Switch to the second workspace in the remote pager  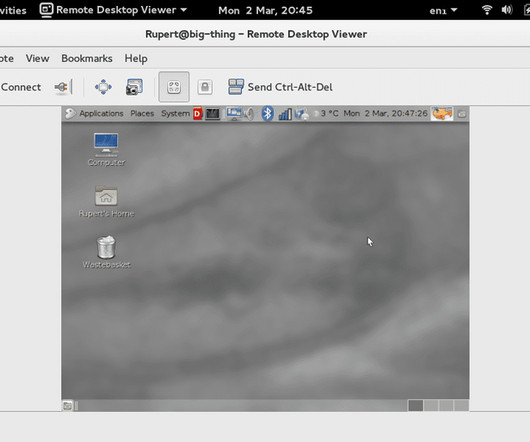(x=431, y=405)
